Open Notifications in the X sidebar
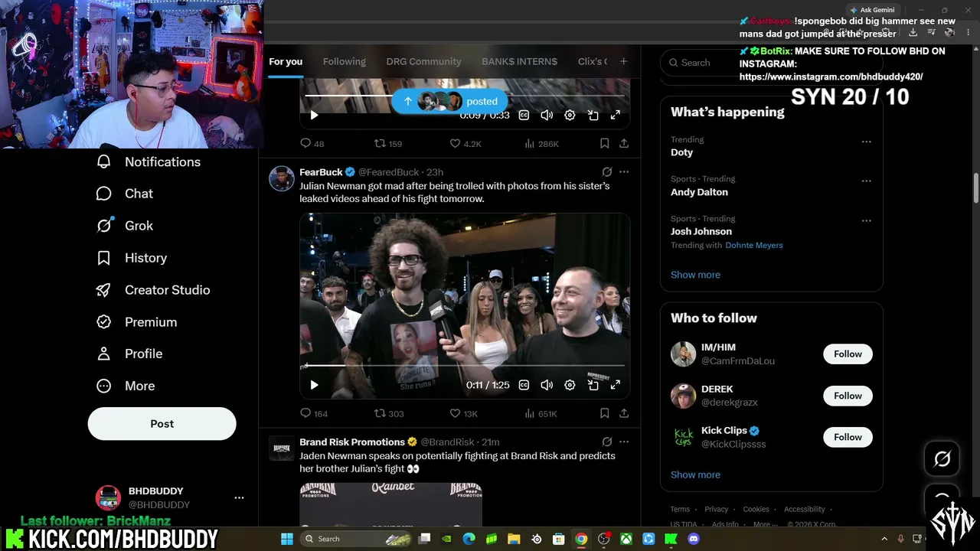Viewport: 980px width, 551px height. [149, 161]
